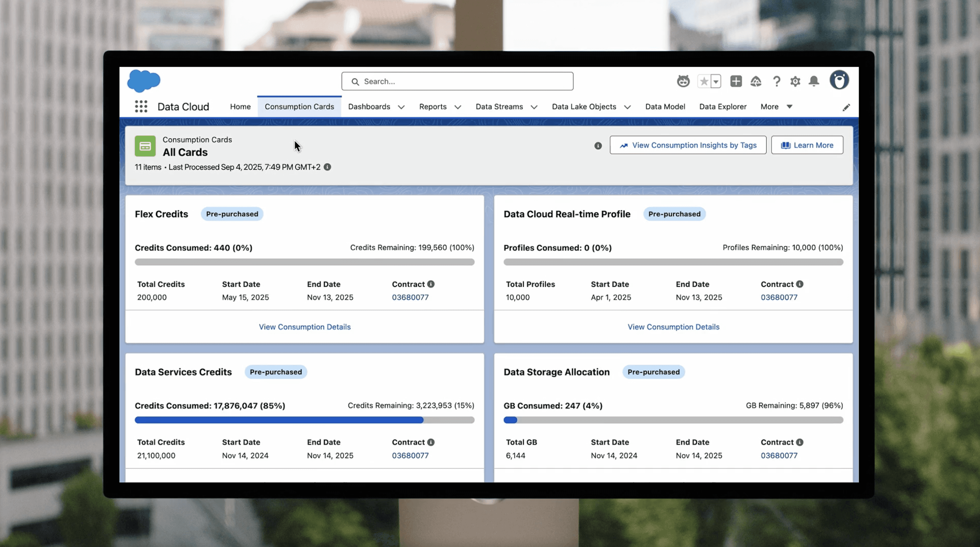The width and height of the screenshot is (980, 547).
Task: Open the notifications bell
Action: (x=814, y=81)
